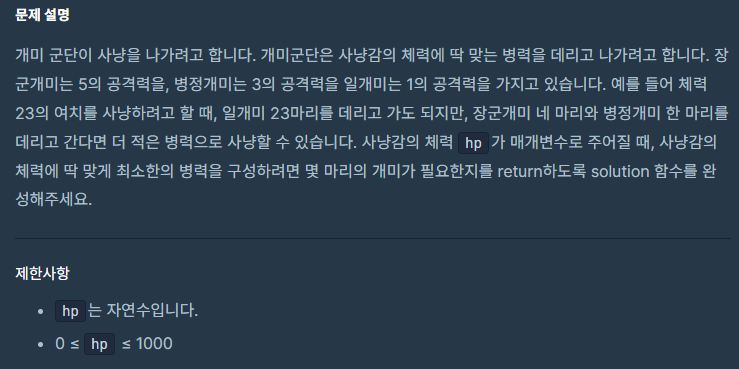Click the bullet dot of the 0 ≤ hp item
The image size is (739, 369).
[41, 344]
